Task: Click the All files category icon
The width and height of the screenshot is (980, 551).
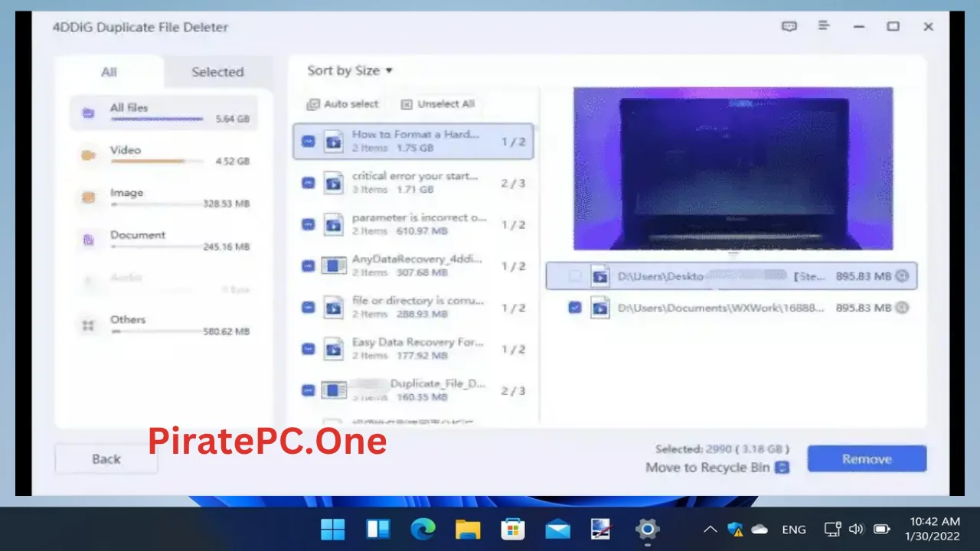Action: (88, 113)
